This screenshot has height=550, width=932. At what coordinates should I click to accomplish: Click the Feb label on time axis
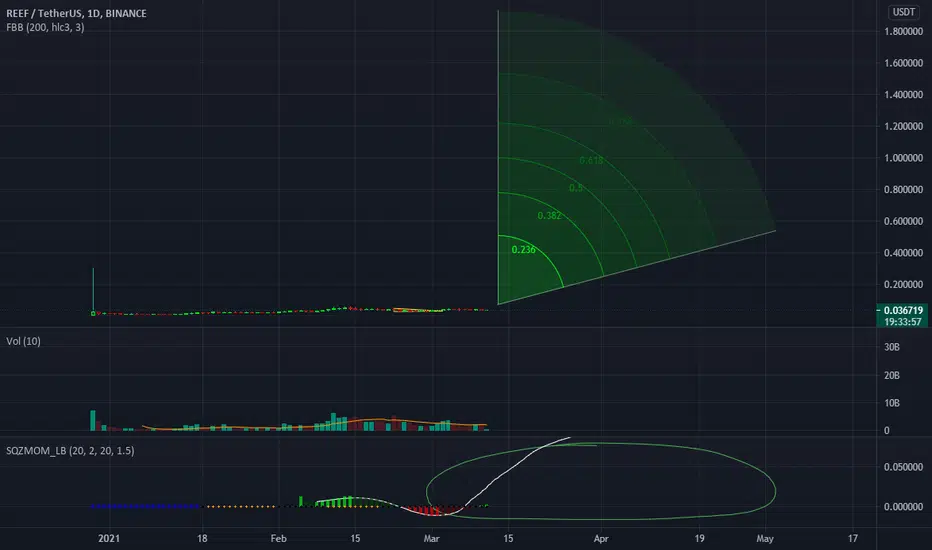(278, 539)
